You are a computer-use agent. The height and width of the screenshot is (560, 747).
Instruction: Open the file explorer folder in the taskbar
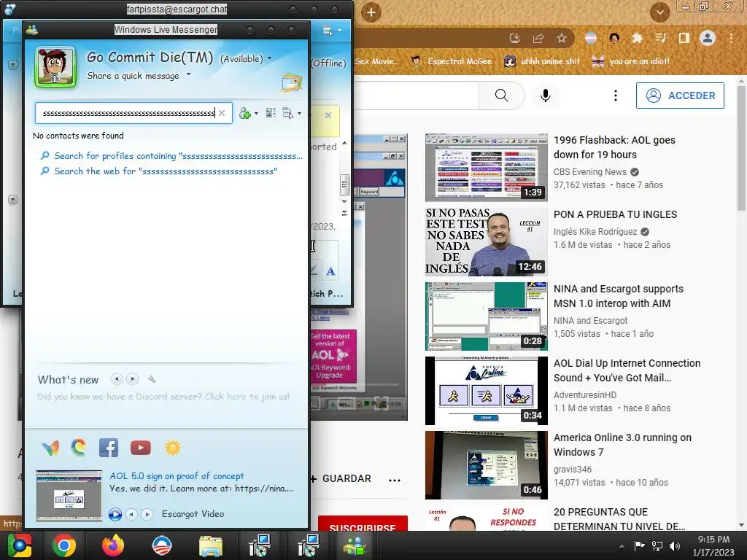[x=211, y=545]
